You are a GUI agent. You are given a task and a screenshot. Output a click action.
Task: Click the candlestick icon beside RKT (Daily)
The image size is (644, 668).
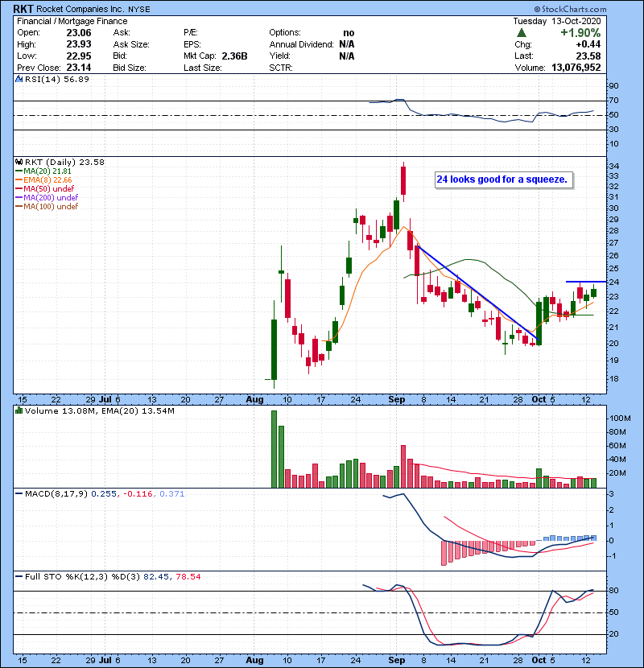click(x=19, y=162)
